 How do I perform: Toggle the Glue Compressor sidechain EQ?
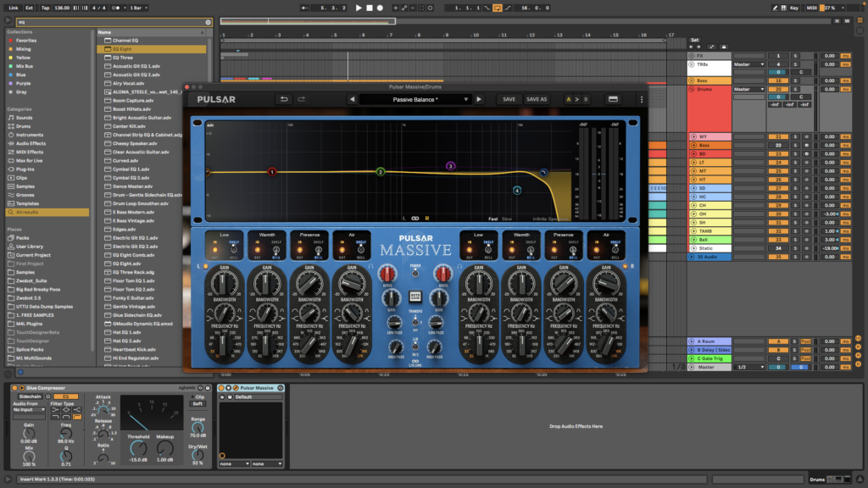click(x=66, y=396)
